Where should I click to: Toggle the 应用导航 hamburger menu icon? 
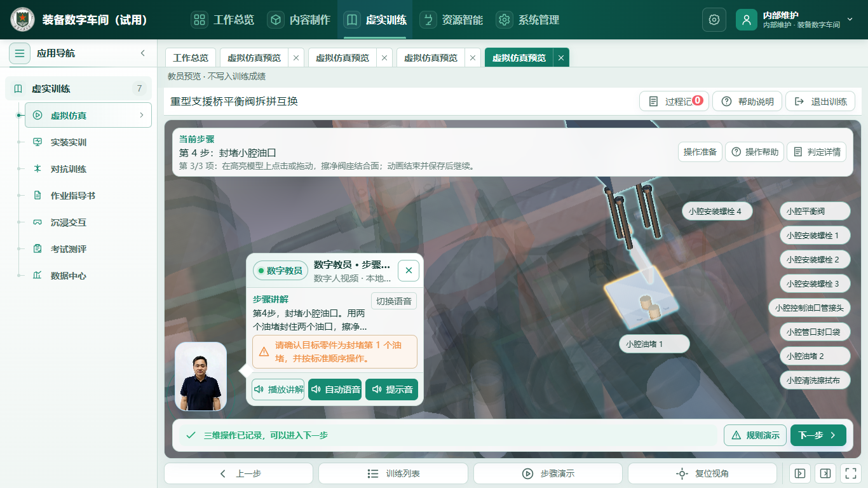pyautogui.click(x=20, y=53)
